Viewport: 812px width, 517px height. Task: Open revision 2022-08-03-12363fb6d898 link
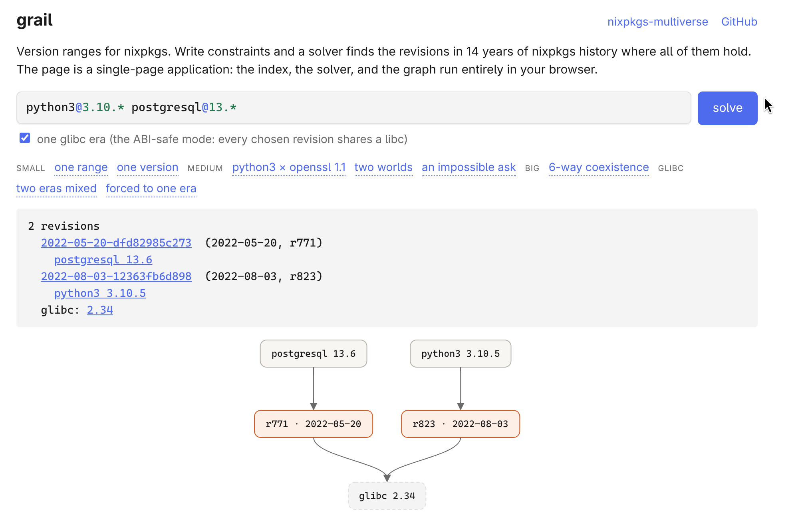(x=116, y=276)
